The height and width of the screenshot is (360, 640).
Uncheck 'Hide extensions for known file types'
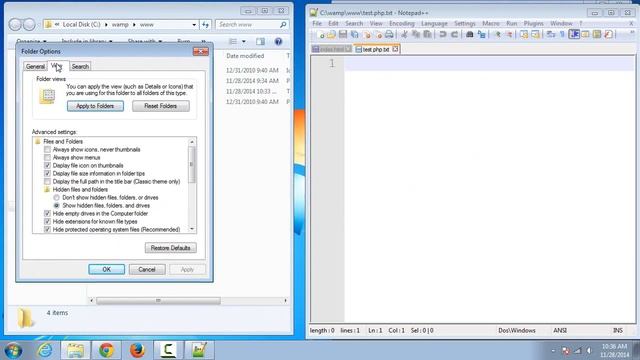click(47, 222)
